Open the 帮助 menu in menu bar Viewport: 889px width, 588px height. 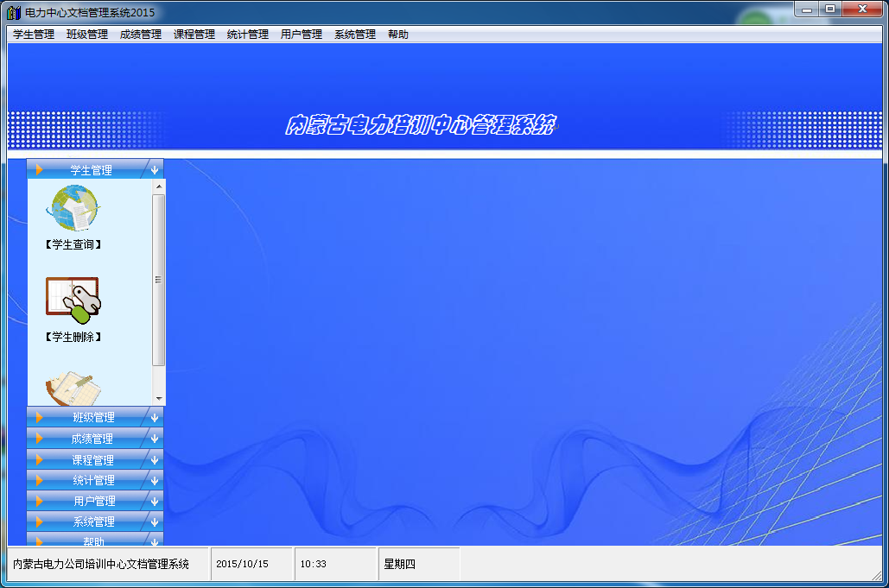[x=398, y=35]
